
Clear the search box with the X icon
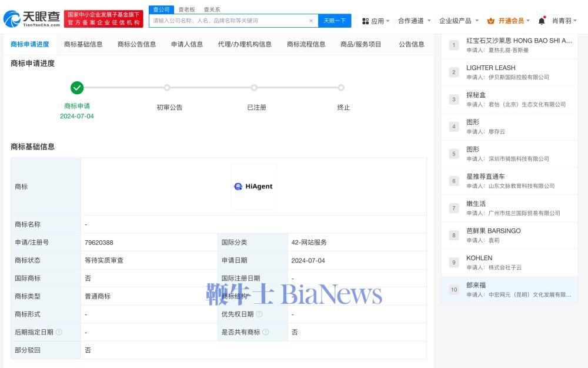pyautogui.click(x=311, y=21)
